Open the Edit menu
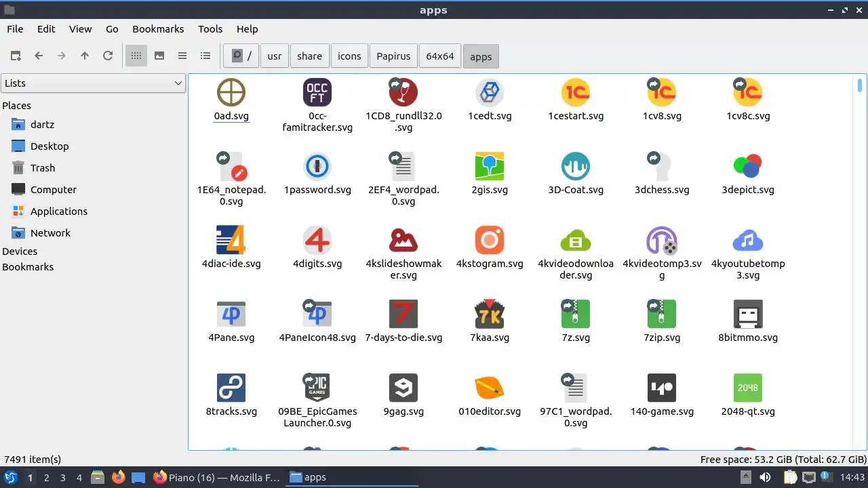Screen dimensions: 868x488 click(46, 29)
